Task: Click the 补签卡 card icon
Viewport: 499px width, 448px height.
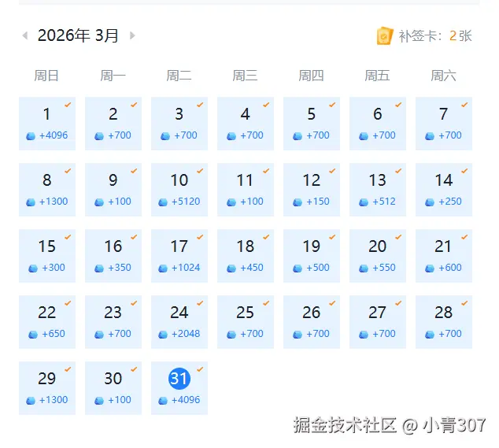Action: [385, 35]
